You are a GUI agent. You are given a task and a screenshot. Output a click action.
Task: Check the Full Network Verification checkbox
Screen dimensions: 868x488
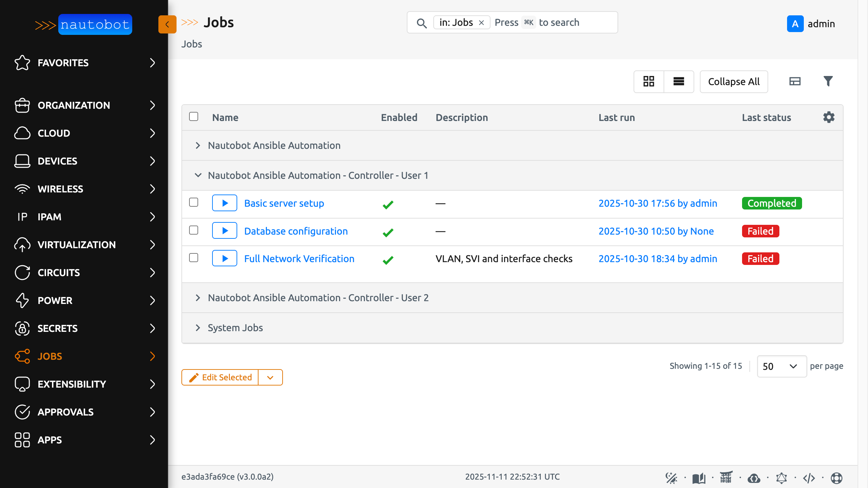pyautogui.click(x=194, y=258)
